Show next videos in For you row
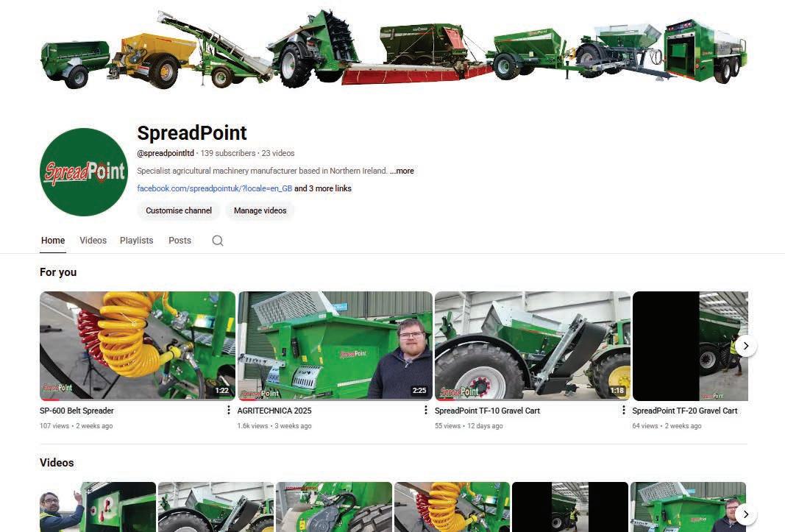The height and width of the screenshot is (532, 785). tap(746, 346)
